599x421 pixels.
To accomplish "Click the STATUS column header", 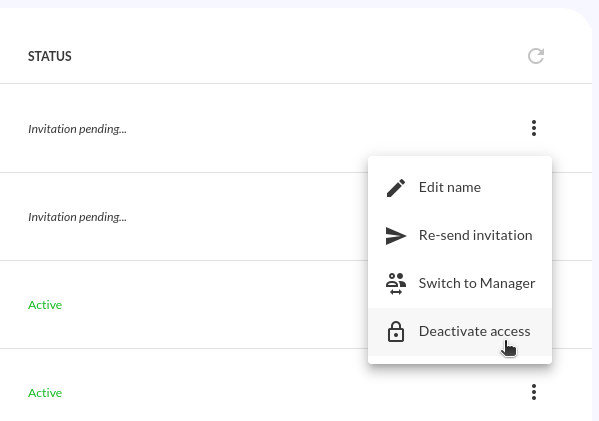I will 50,57.
